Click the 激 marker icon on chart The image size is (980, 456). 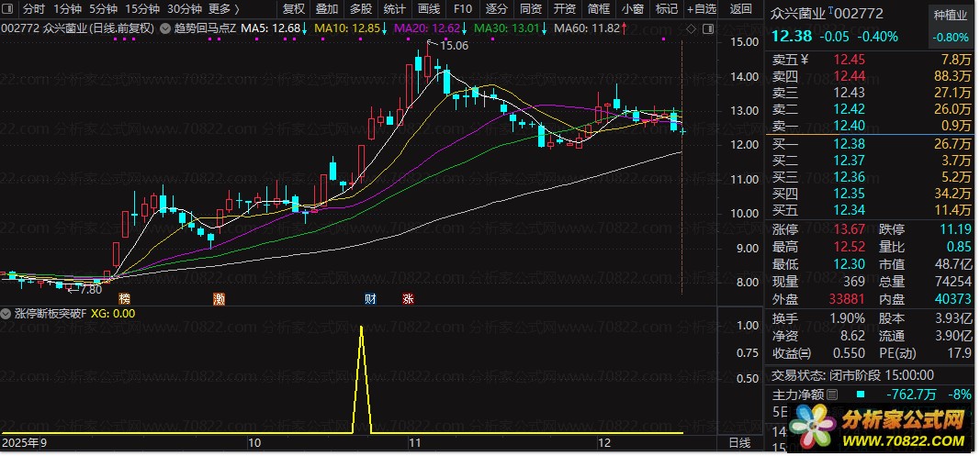click(219, 299)
